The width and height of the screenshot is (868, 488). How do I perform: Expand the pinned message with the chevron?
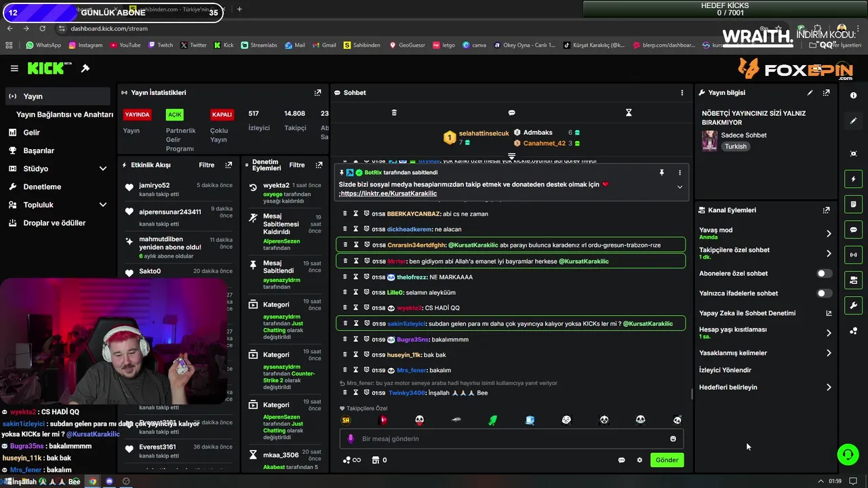pyautogui.click(x=679, y=187)
